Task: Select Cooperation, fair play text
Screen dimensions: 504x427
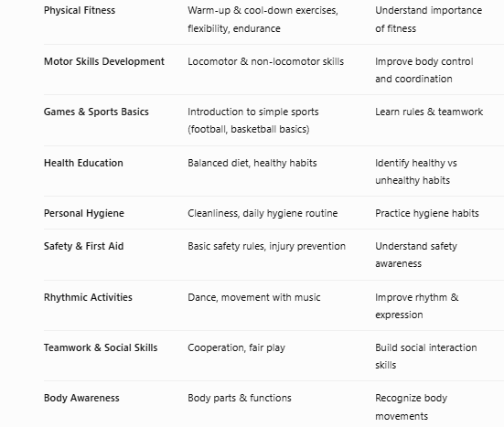Action: [236, 347]
